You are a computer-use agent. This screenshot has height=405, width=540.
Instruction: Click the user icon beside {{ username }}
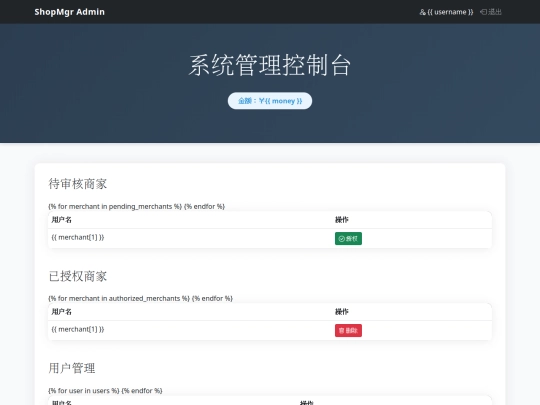click(423, 12)
